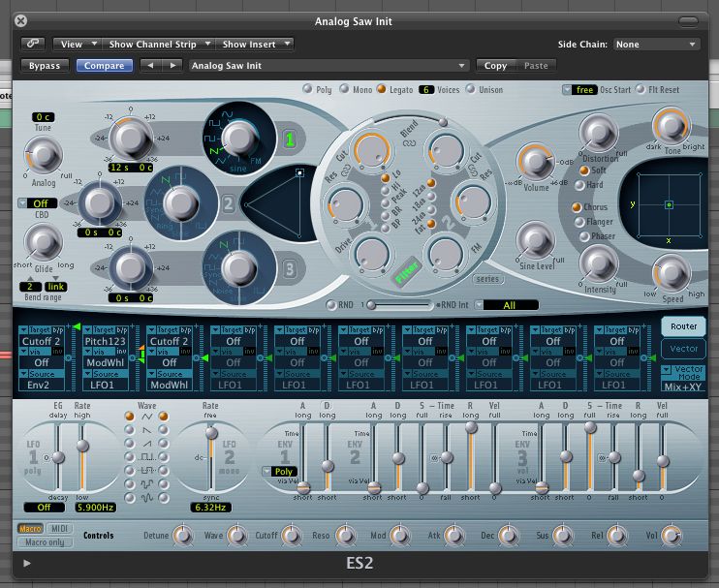Click the filter FM knob

(446, 253)
